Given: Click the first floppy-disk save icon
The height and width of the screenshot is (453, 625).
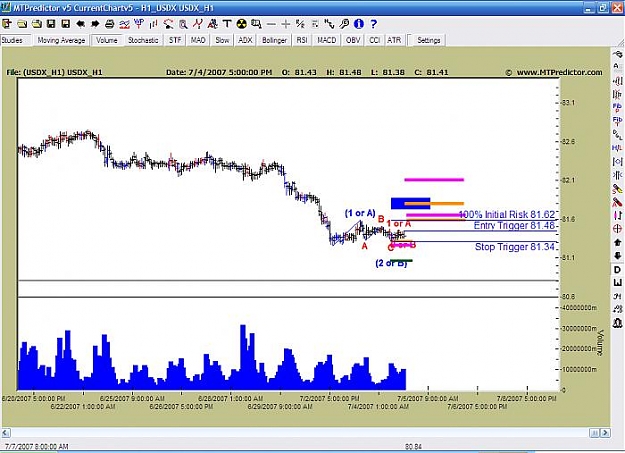Looking at the screenshot, I should (x=51, y=24).
